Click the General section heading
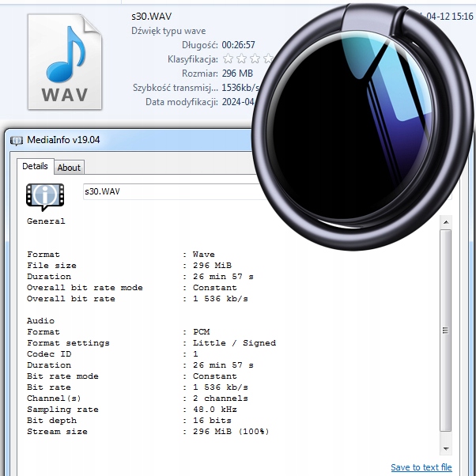 coord(46,221)
